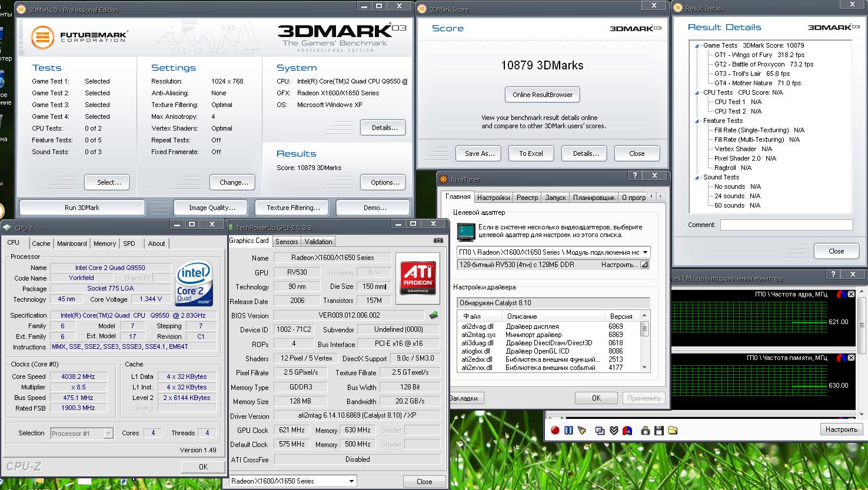This screenshot has height=490, width=868.
Task: Collapse the Game Tests tree node
Action: 697,45
